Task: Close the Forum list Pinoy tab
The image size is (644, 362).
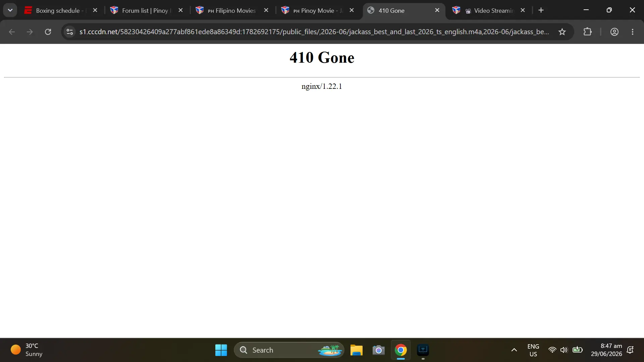Action: click(181, 10)
